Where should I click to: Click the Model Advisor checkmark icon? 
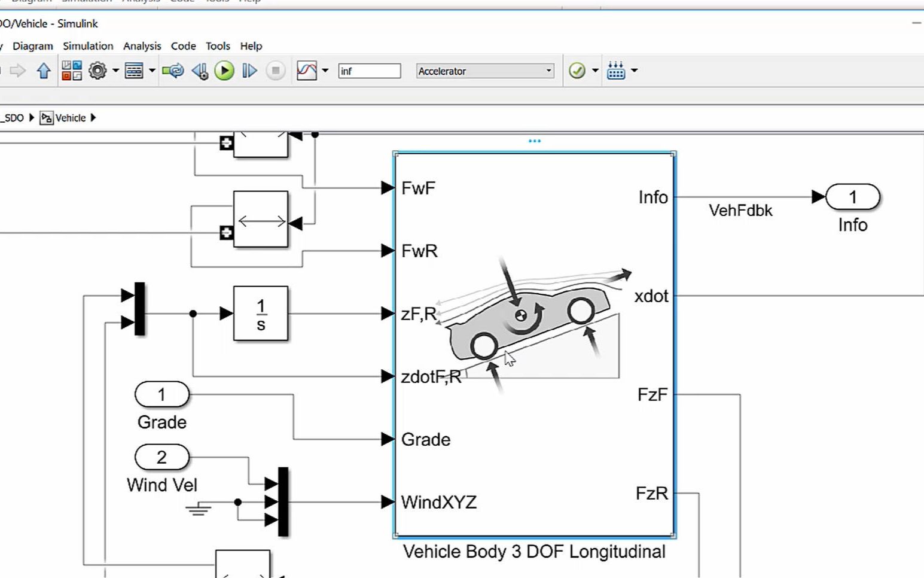click(577, 71)
